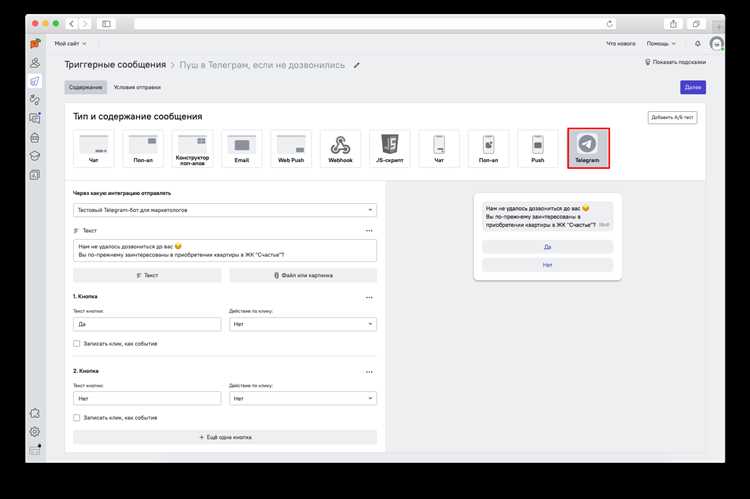
Task: Select the Email message type
Action: [x=242, y=148]
